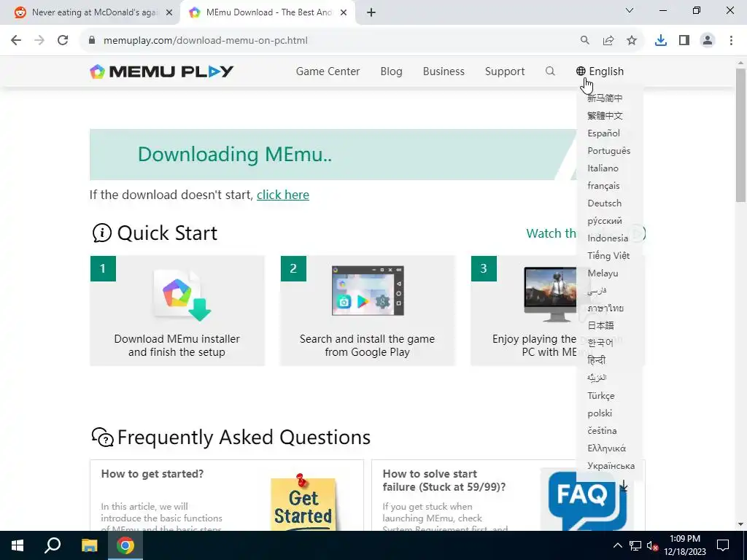Click Chrome icon in the taskbar

(125, 545)
